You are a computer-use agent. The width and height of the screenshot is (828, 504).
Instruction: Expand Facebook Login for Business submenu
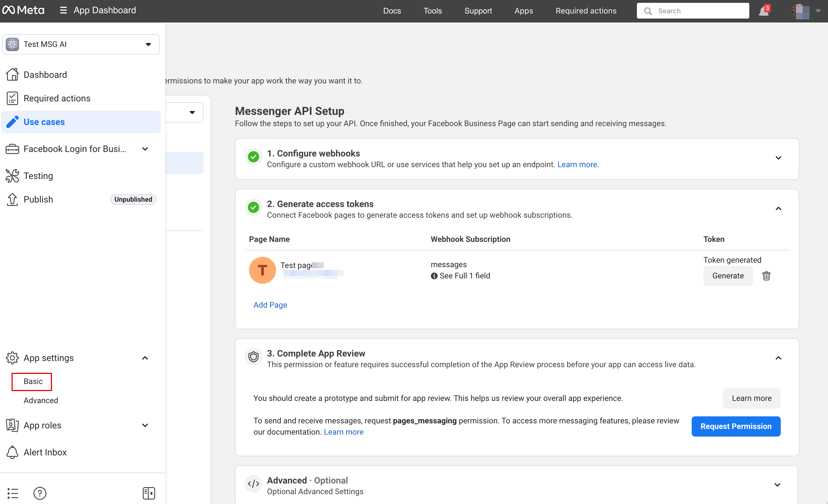(145, 149)
